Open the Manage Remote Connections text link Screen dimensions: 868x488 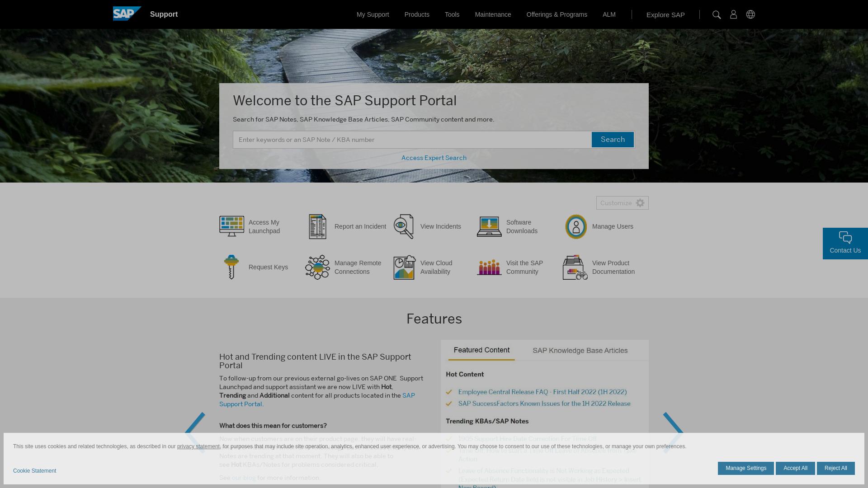coord(358,267)
